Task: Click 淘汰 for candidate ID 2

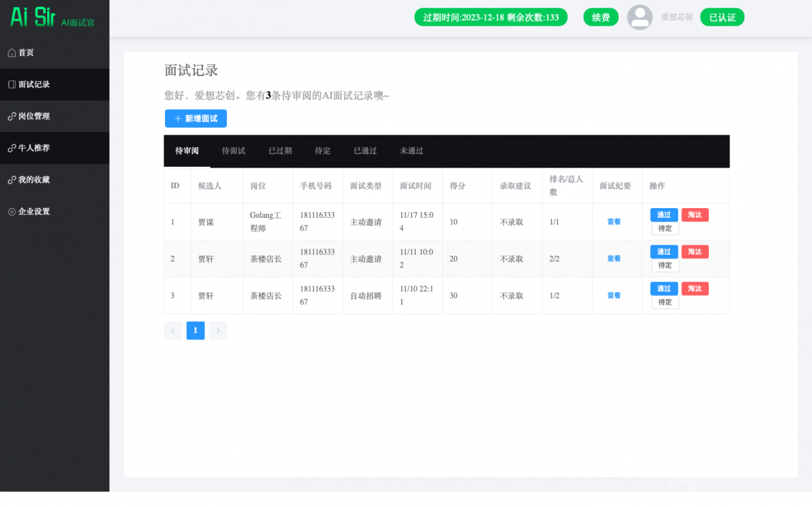Action: tap(695, 252)
